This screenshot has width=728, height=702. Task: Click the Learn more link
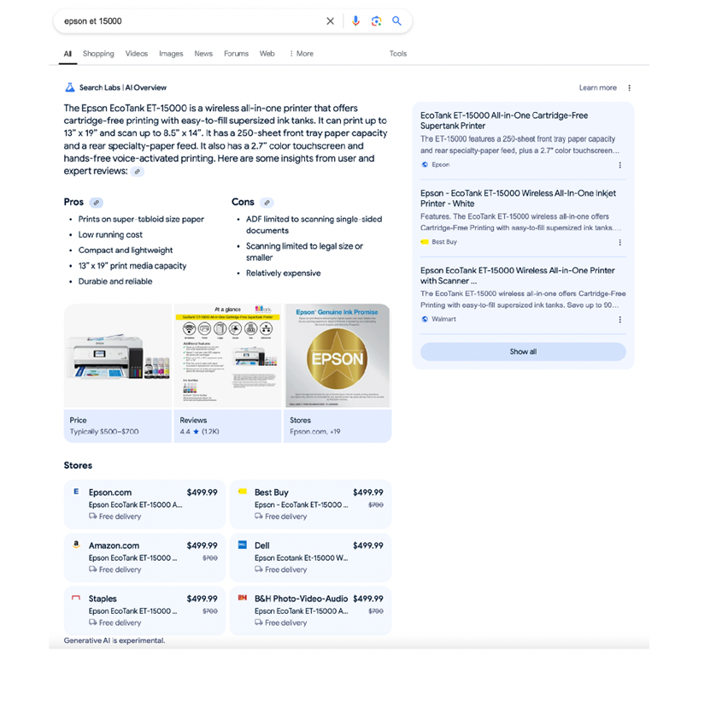[x=597, y=88]
